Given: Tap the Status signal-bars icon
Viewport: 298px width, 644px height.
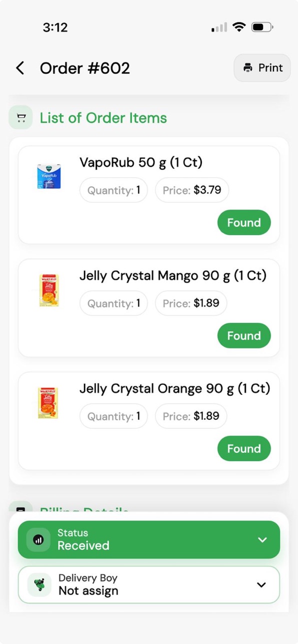Looking at the screenshot, I should click(x=38, y=540).
